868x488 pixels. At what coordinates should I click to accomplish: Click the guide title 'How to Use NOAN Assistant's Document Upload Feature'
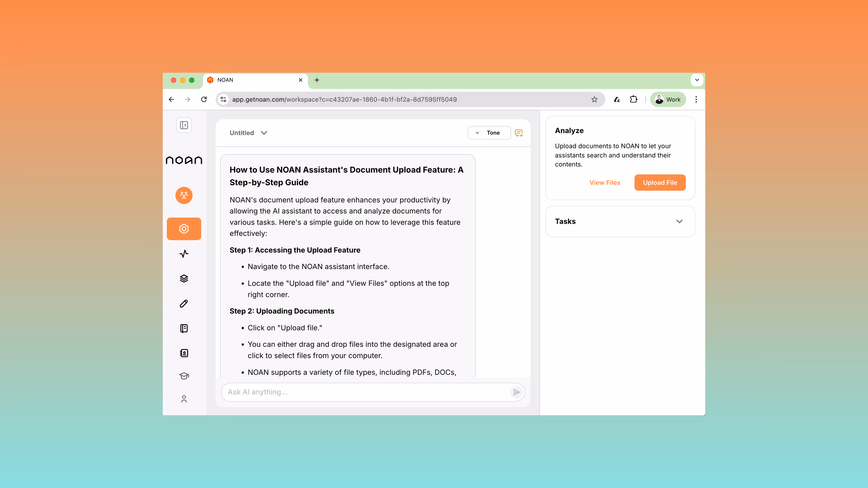[x=346, y=176]
